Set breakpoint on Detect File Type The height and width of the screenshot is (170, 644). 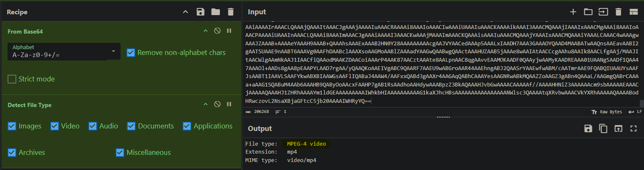229,104
